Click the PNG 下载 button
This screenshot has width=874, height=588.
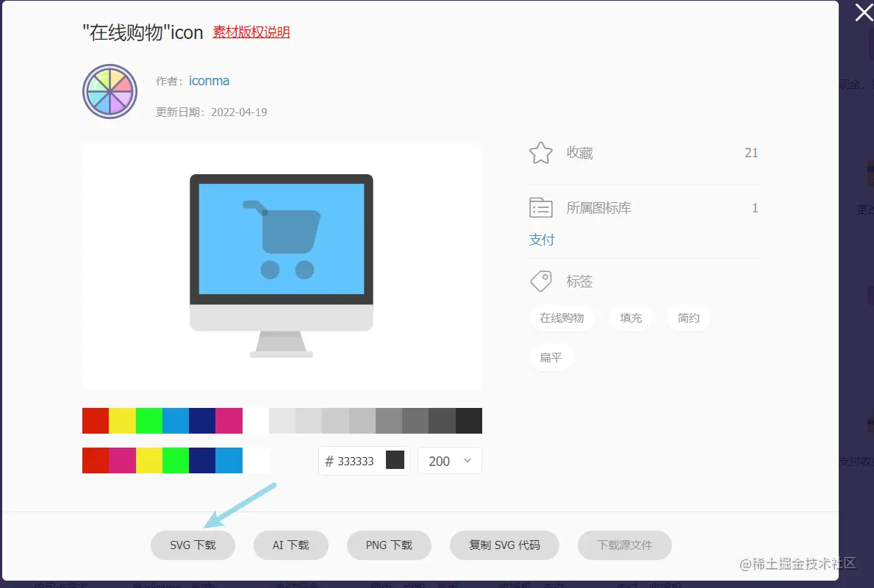coord(389,545)
